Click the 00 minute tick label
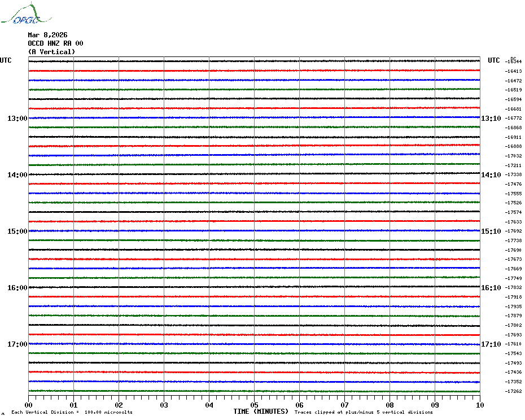The image size is (525, 420). pyautogui.click(x=28, y=405)
